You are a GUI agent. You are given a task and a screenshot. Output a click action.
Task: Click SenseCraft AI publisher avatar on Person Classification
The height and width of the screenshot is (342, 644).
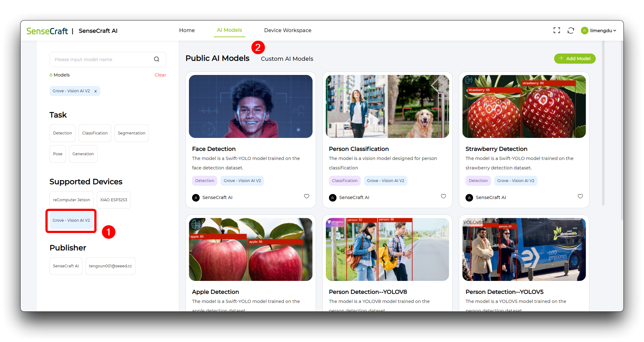click(333, 197)
